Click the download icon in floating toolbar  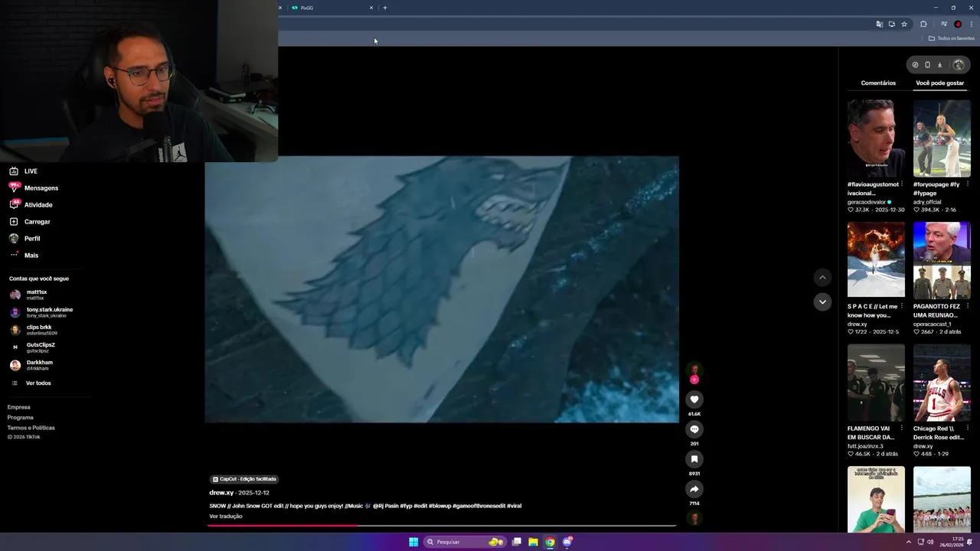coord(939,65)
